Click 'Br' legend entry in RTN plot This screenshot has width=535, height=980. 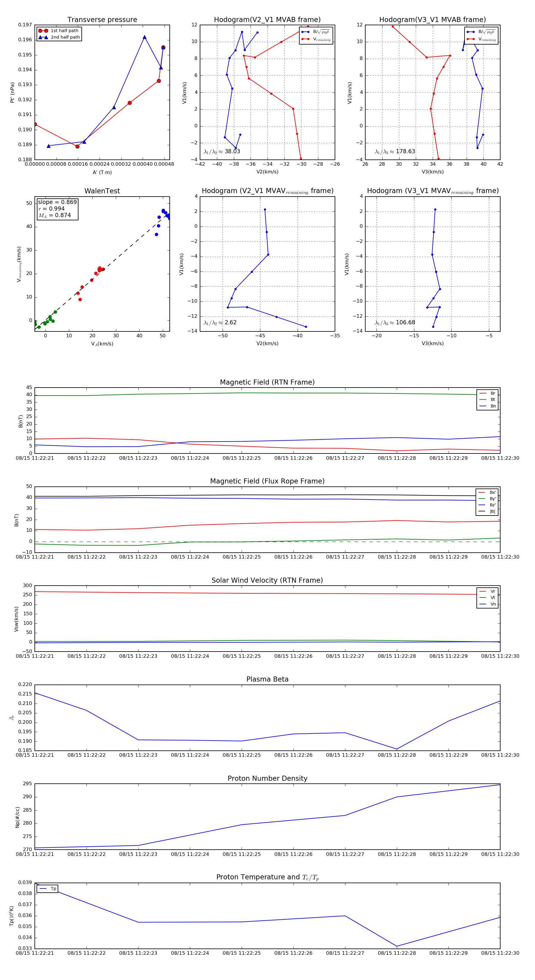pos(487,393)
